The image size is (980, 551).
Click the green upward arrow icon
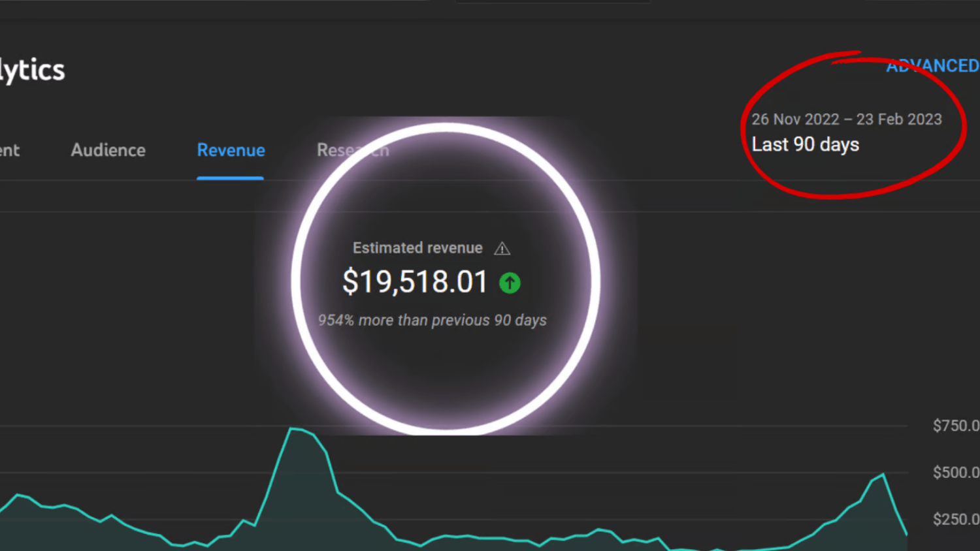pos(510,283)
